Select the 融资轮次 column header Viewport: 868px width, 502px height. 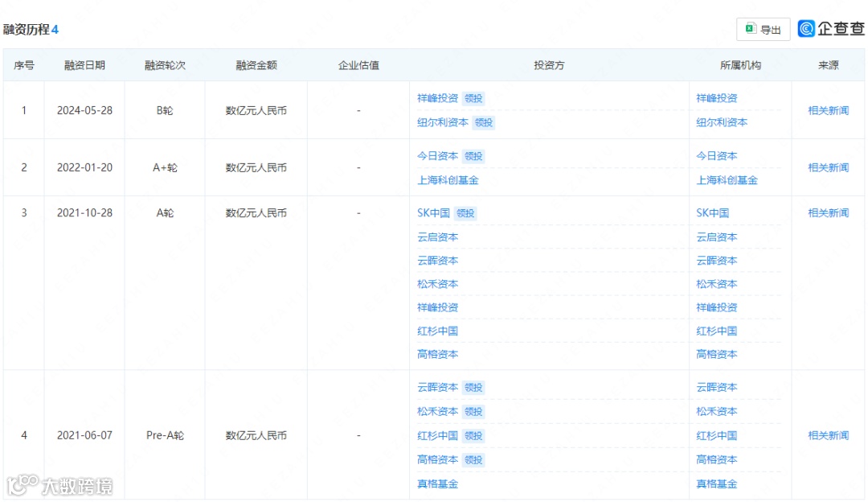pos(165,65)
